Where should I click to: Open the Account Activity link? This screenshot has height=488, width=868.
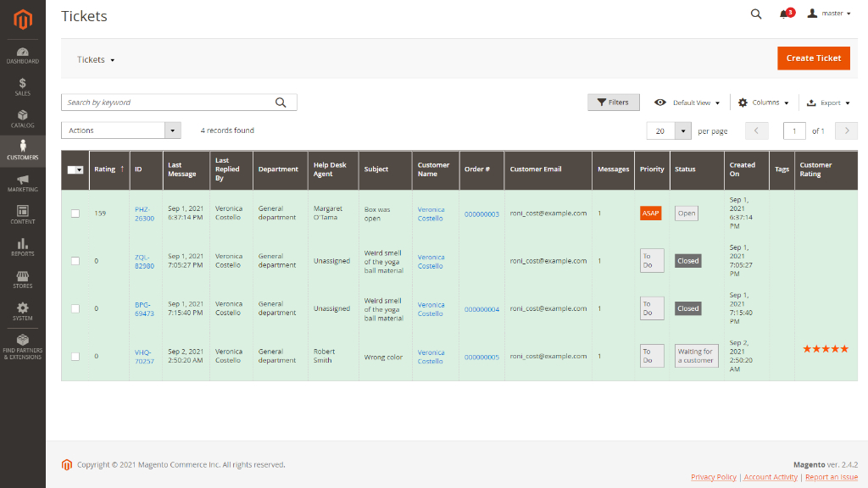tap(771, 477)
